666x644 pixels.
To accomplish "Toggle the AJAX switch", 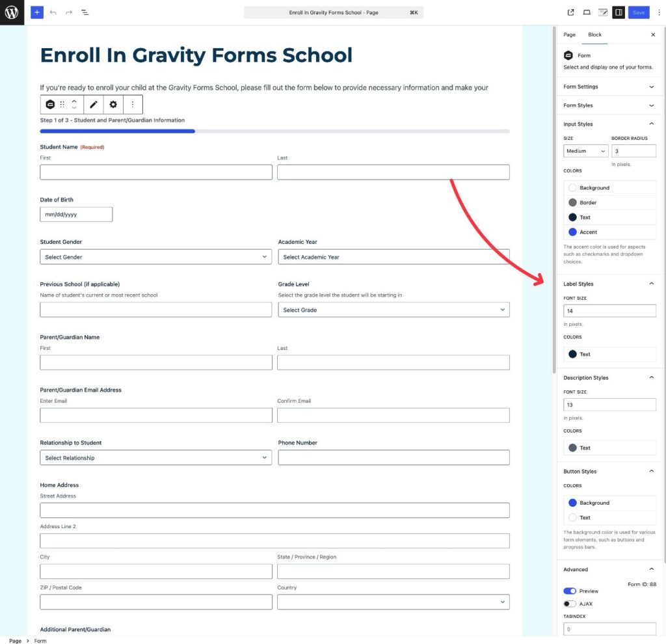I will 570,604.
